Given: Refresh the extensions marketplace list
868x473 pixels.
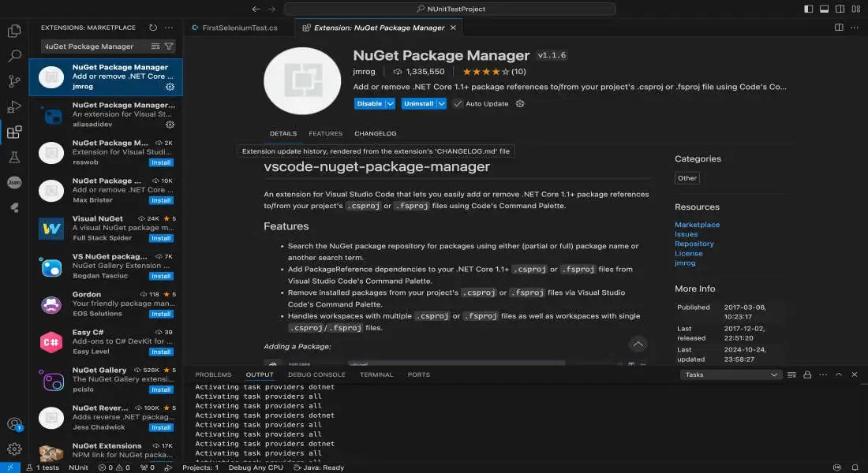Looking at the screenshot, I should pyautogui.click(x=153, y=28).
